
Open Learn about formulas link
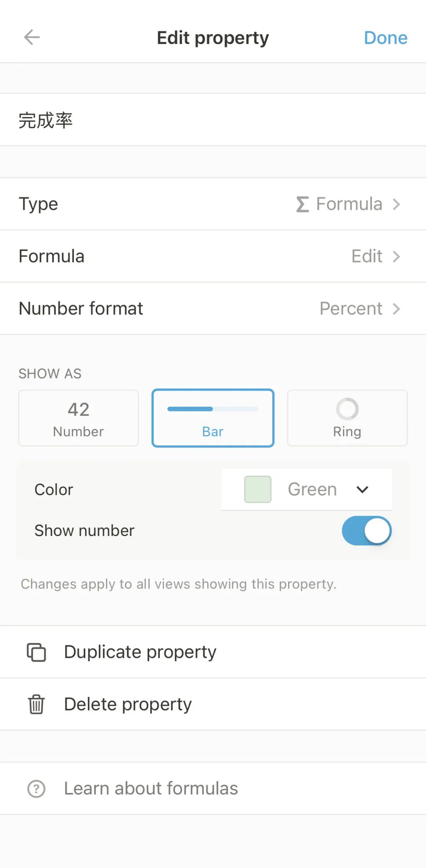click(151, 789)
